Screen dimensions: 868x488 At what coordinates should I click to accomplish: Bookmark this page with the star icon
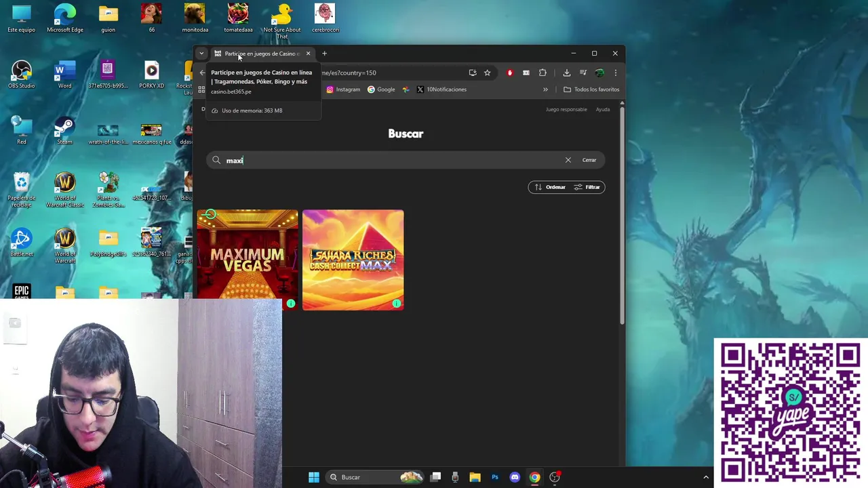[487, 73]
